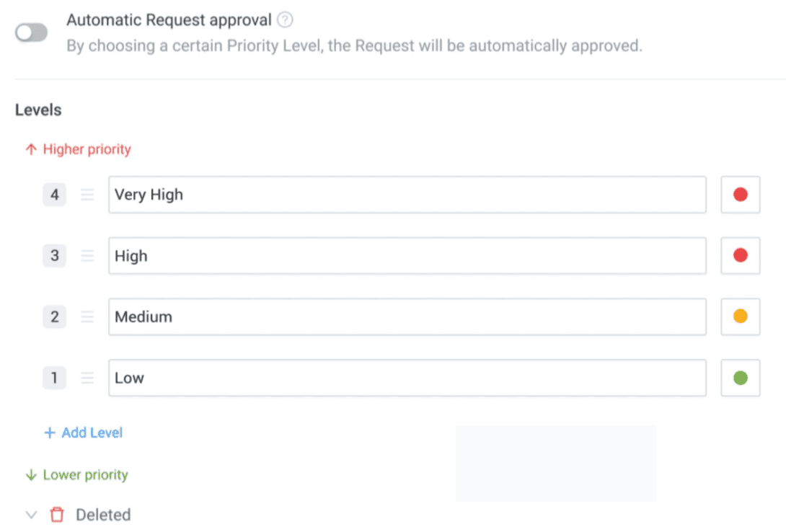This screenshot has width=786, height=532.
Task: Click the Deleted label text
Action: 102,514
